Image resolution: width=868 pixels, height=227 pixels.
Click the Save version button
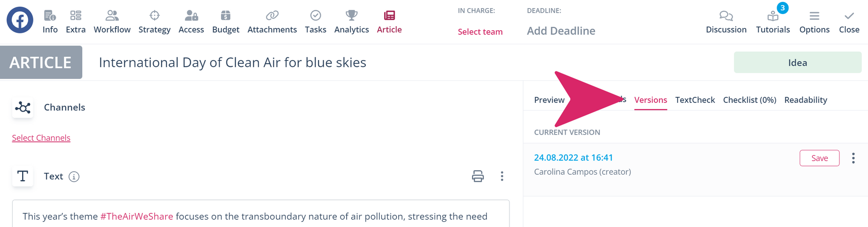coord(819,158)
